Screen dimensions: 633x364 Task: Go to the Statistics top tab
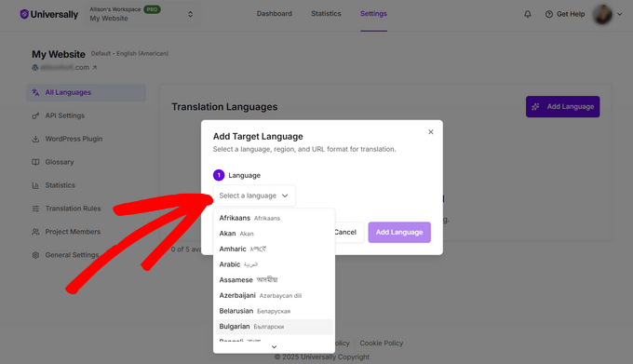coord(326,14)
